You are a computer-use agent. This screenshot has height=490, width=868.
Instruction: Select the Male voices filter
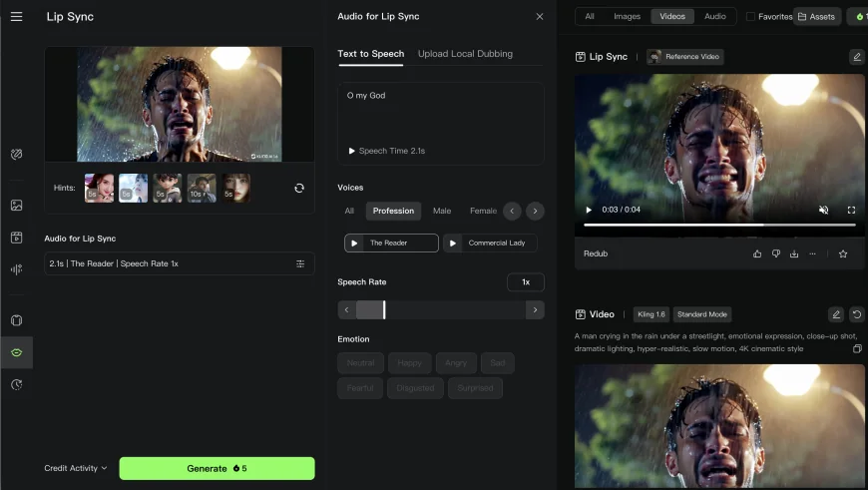pyautogui.click(x=442, y=211)
